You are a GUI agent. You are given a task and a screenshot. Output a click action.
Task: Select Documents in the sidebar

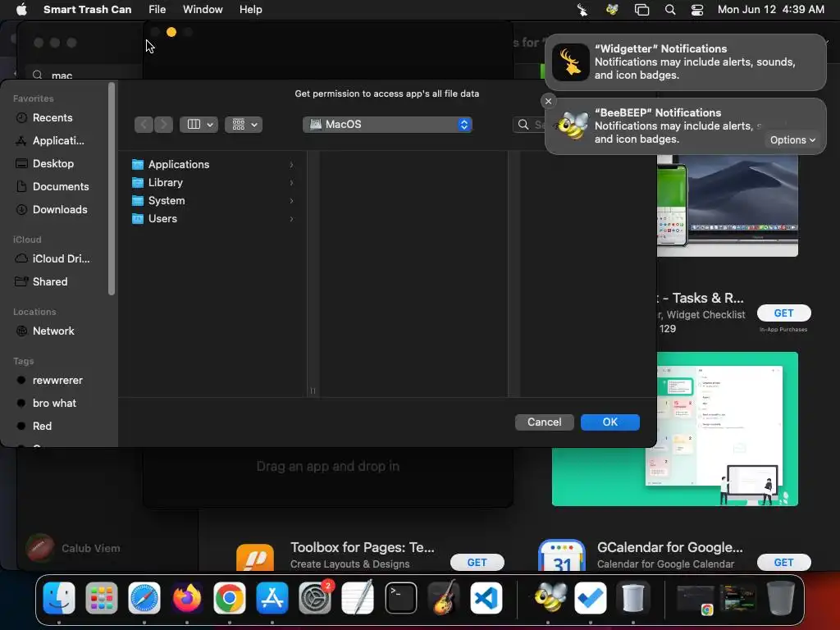tap(61, 187)
